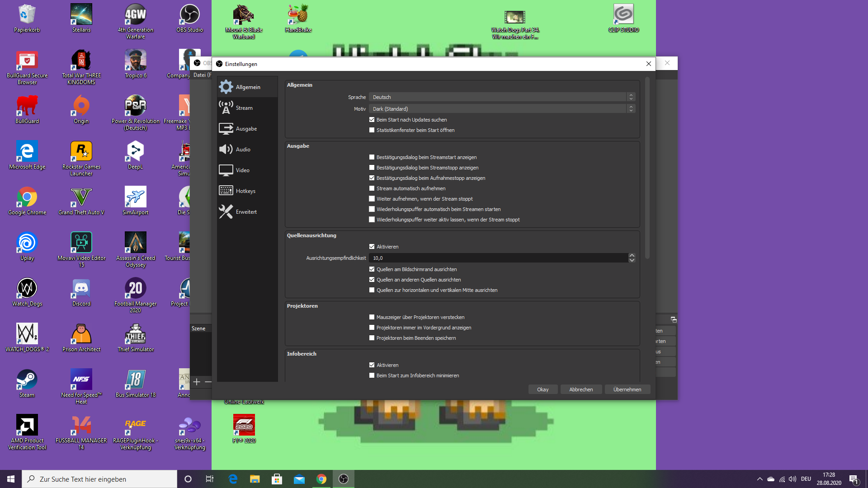This screenshot has width=868, height=488.
Task: Click the Abbrechen button
Action: pos(580,389)
